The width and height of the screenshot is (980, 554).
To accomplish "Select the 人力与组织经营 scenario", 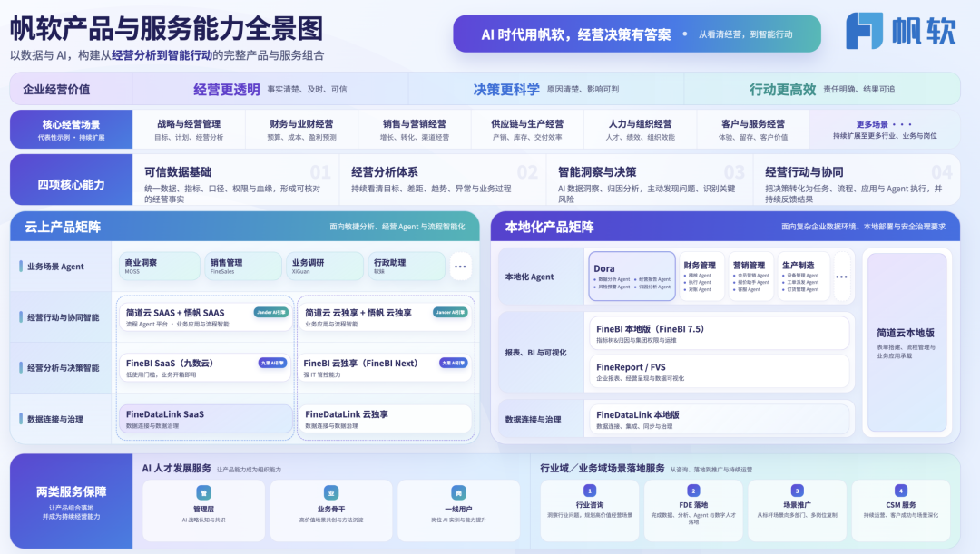I will click(x=640, y=130).
